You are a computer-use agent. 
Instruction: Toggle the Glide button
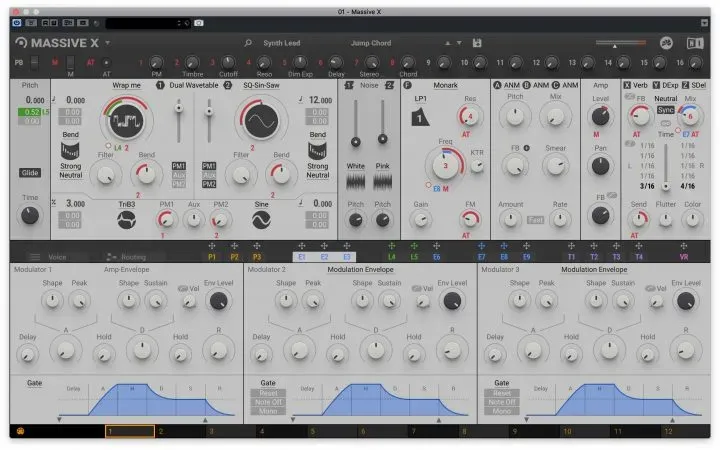tap(30, 173)
